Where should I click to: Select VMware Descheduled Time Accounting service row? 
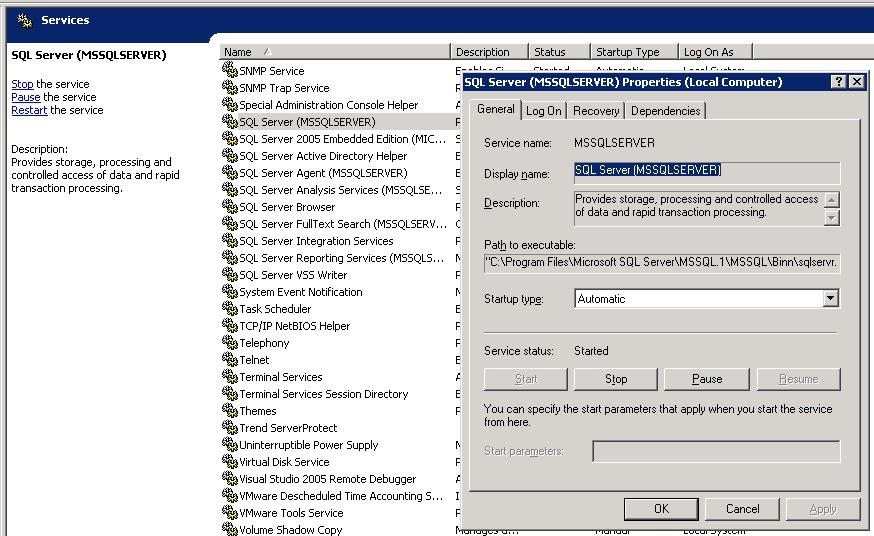341,496
